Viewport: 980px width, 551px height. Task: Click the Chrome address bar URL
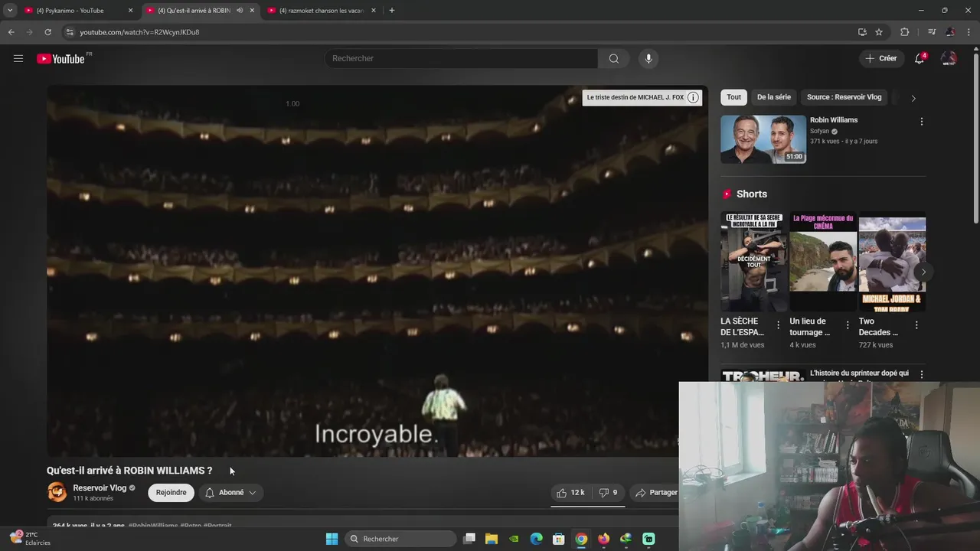tap(139, 32)
